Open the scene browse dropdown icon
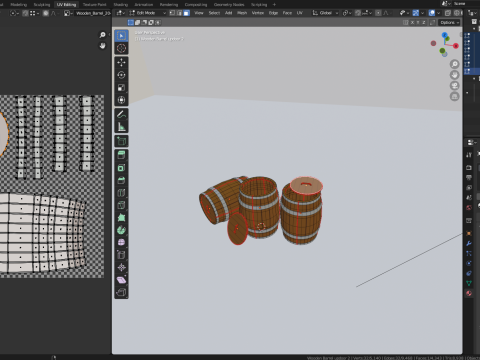 click(x=446, y=4)
